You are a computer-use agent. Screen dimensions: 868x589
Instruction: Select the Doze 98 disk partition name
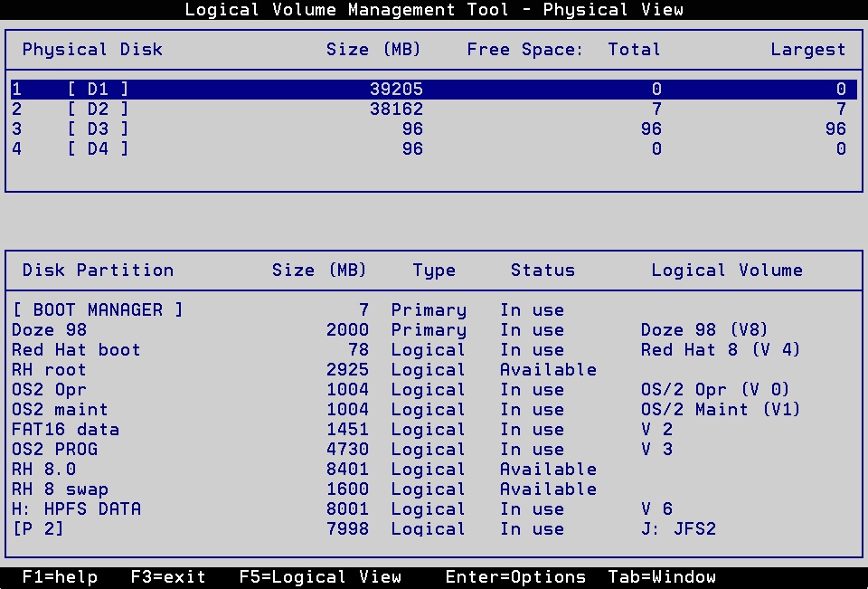point(49,329)
